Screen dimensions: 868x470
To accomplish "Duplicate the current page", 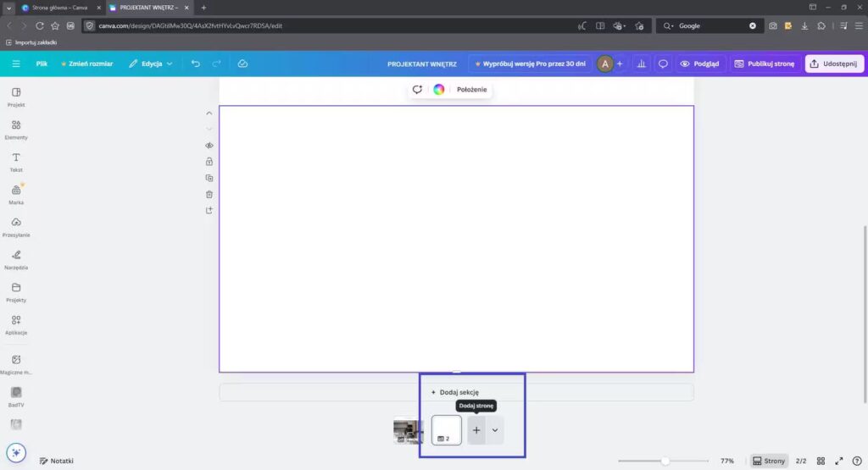I will click(x=209, y=178).
